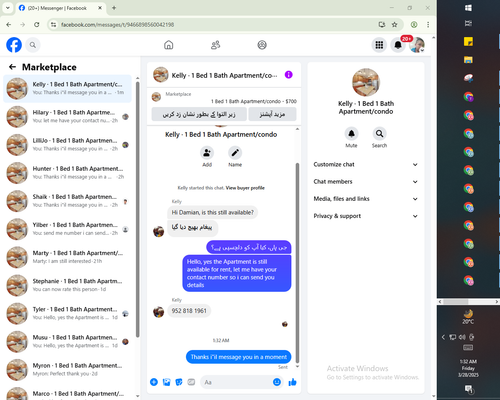This screenshot has width=500, height=400.
Task: Open LilliJo conversation in list
Action: point(67,145)
